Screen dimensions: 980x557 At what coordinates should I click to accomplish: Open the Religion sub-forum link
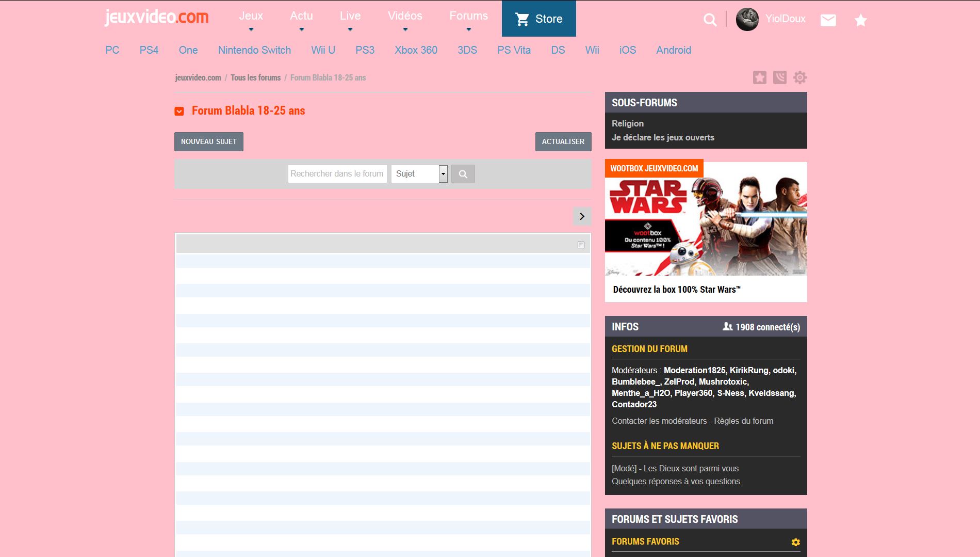[627, 123]
